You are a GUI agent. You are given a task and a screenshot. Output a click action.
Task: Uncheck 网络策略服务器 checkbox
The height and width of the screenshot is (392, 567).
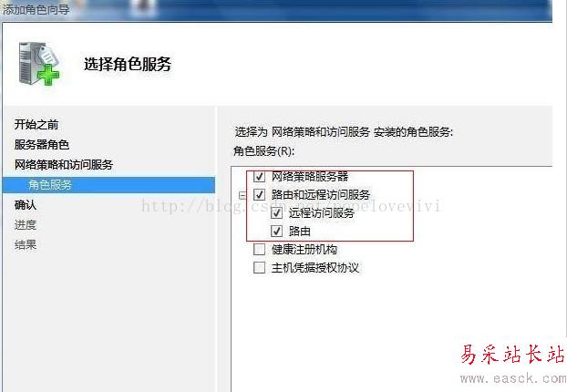click(x=259, y=177)
